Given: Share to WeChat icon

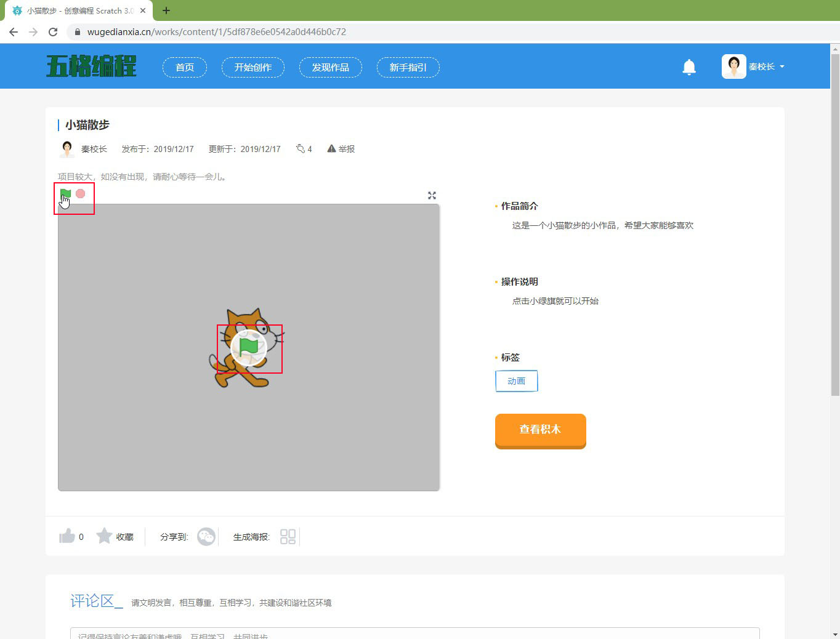Looking at the screenshot, I should 206,537.
